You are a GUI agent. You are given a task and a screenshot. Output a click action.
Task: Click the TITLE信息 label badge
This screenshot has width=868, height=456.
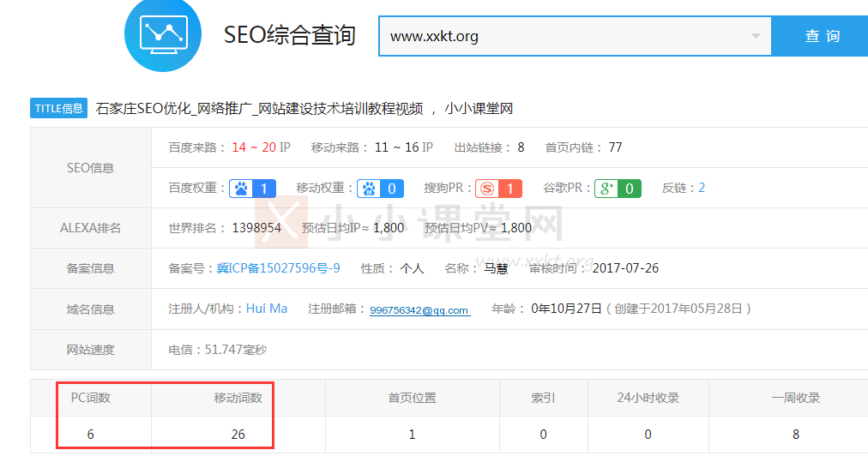click(58, 109)
